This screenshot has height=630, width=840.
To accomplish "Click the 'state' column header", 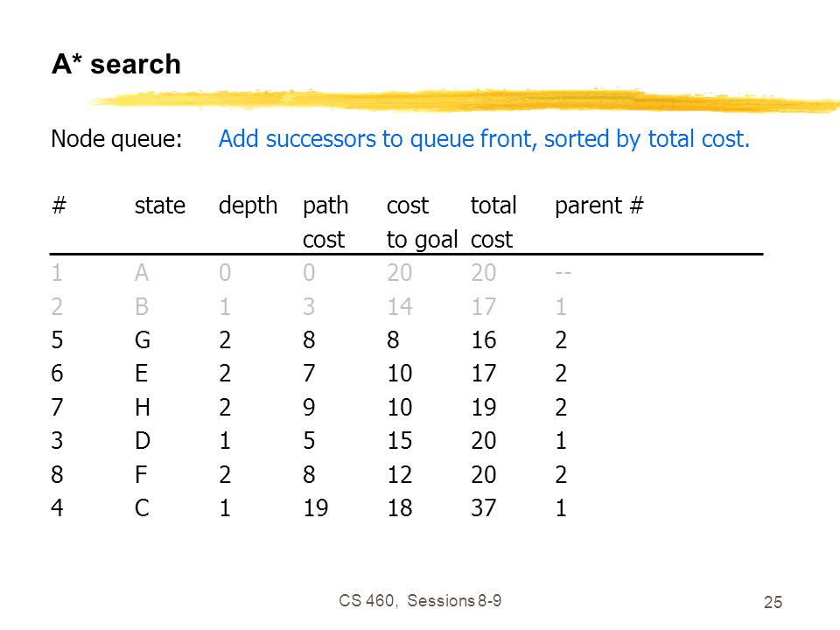I will (159, 206).
